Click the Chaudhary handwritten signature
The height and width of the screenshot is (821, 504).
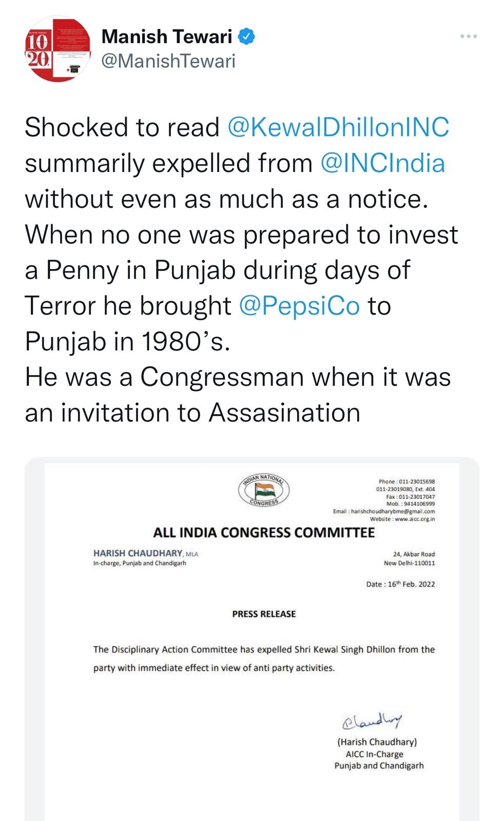[x=372, y=720]
